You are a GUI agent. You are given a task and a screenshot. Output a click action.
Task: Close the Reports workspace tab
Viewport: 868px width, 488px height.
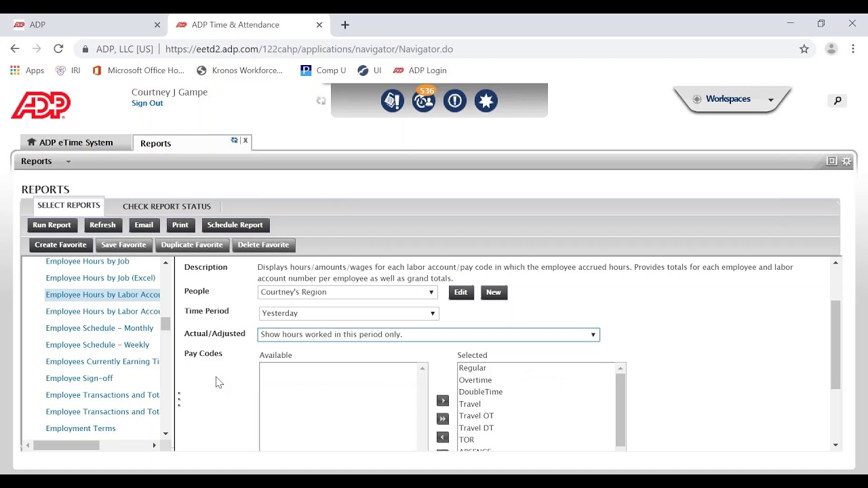pyautogui.click(x=245, y=140)
